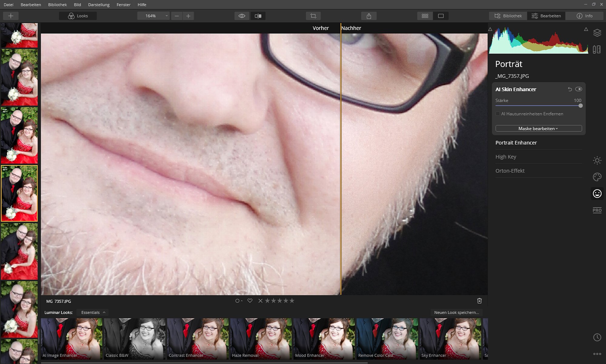Zoom in with the plus button
Viewport: 606px width, 364px height.
[188, 16]
